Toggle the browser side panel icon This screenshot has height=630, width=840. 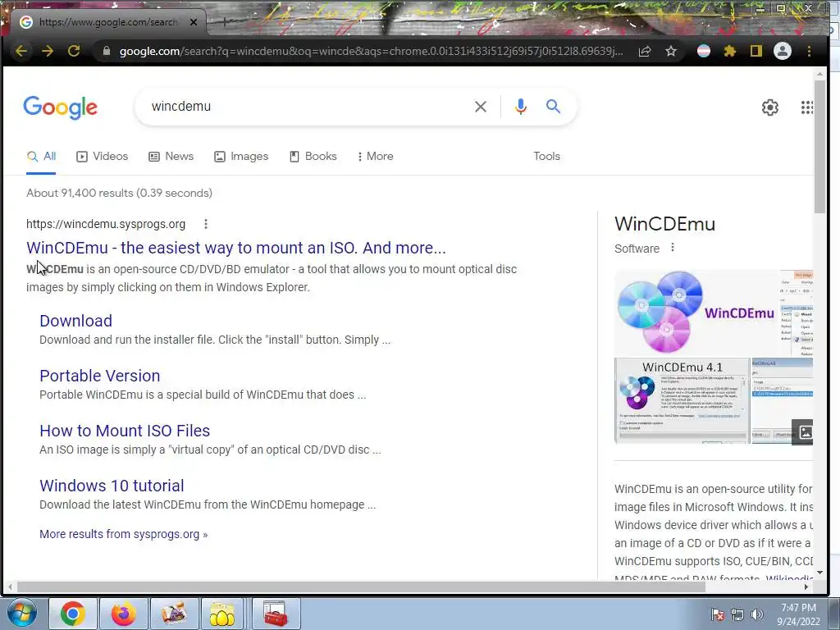click(x=756, y=51)
